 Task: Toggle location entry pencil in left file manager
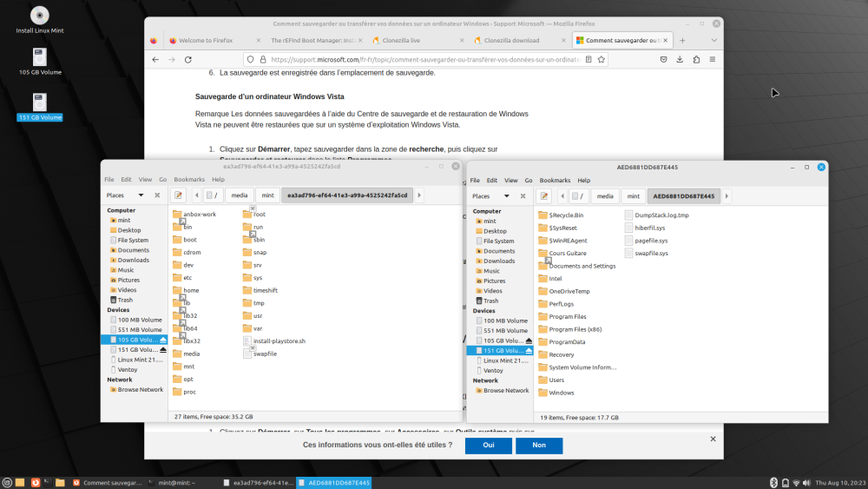(x=179, y=195)
